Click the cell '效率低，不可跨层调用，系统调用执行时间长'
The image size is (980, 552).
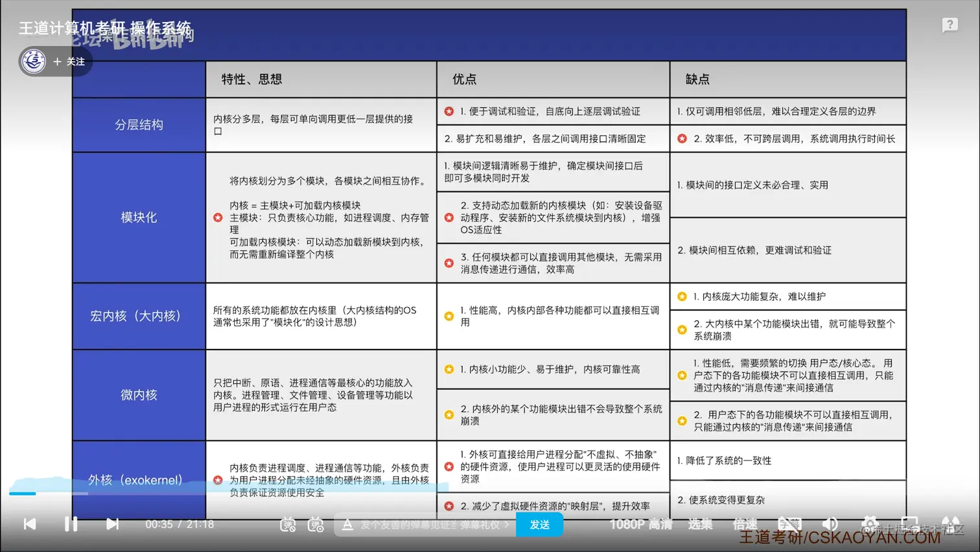pos(787,138)
